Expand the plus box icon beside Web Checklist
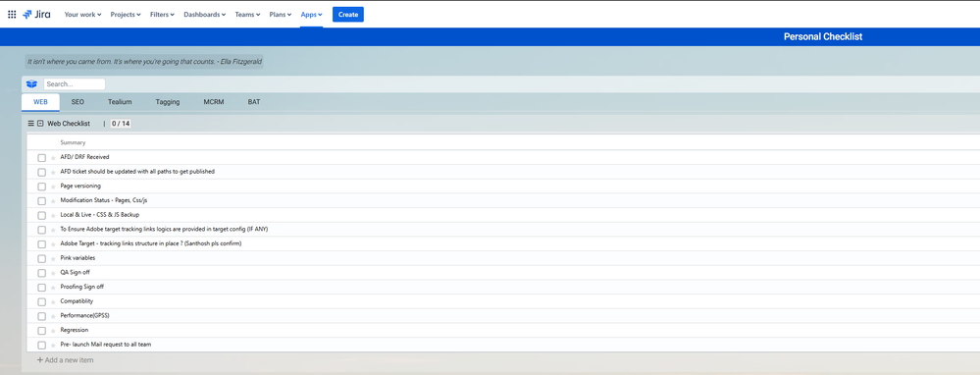Screen dimensions: 980x375 [40, 124]
